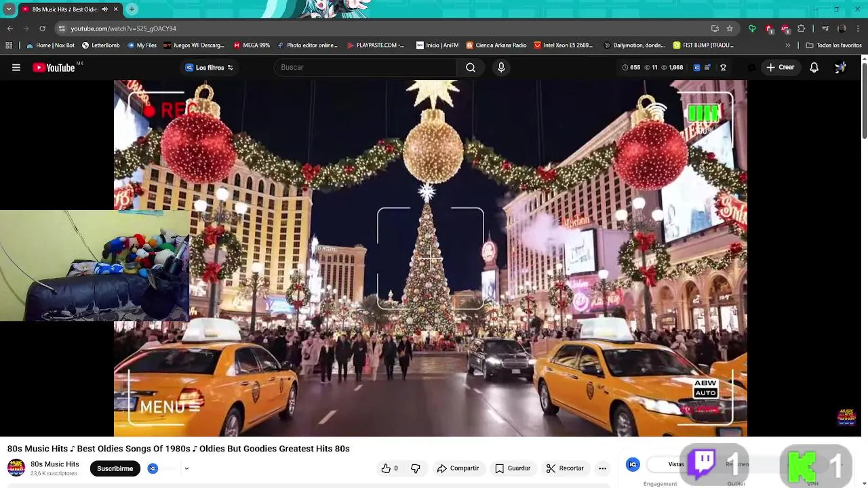Go to YouTube home via the logo
Viewport: 868px width, 488px height.
54,67
